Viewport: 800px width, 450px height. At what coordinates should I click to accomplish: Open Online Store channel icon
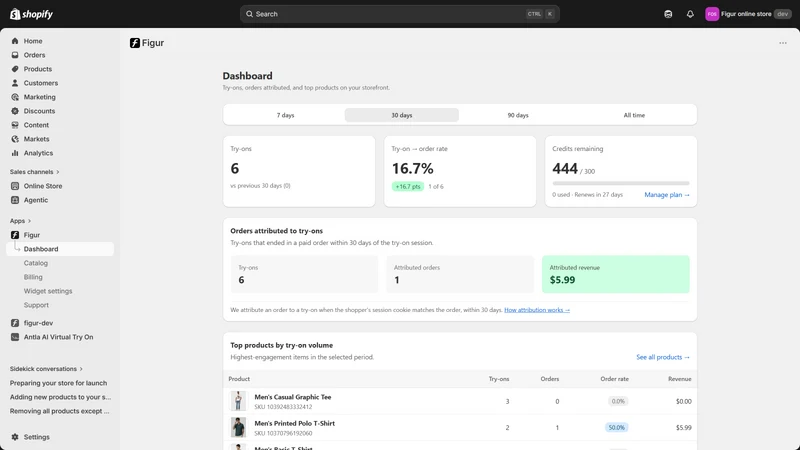pos(15,186)
